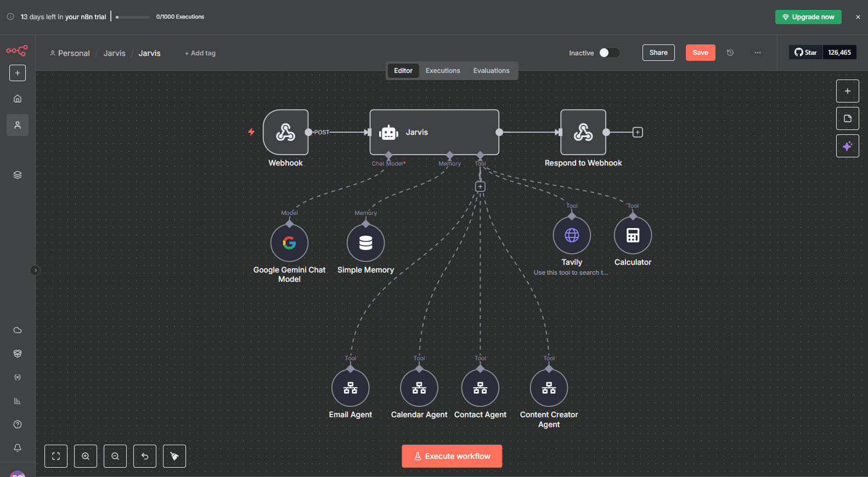The height and width of the screenshot is (477, 868).
Task: Click the Upgrade now button
Action: click(x=808, y=17)
